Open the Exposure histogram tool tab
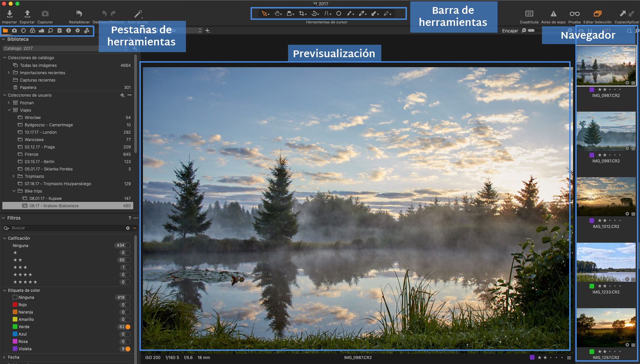This screenshot has height=364, width=640. [x=41, y=31]
